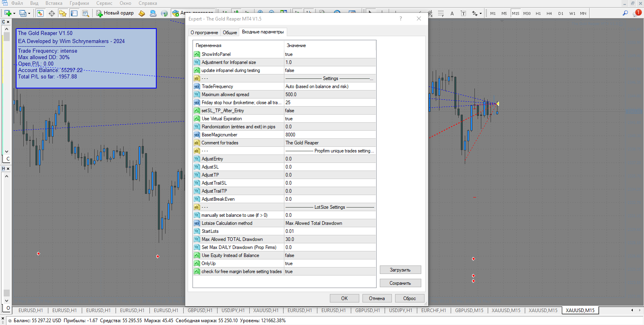Select the text 'A' drawing tool
This screenshot has width=644, height=325.
click(452, 13)
